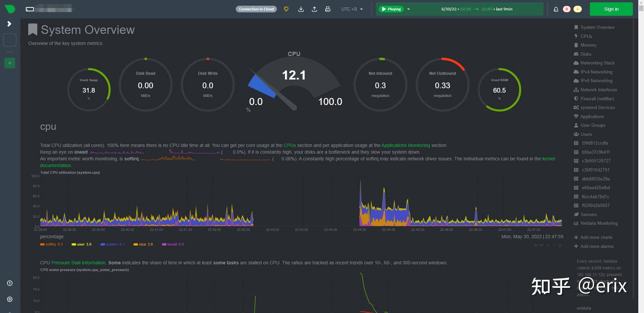Open the UTC +8 timezone dropdown
The width and height of the screenshot is (644, 313).
click(x=352, y=9)
